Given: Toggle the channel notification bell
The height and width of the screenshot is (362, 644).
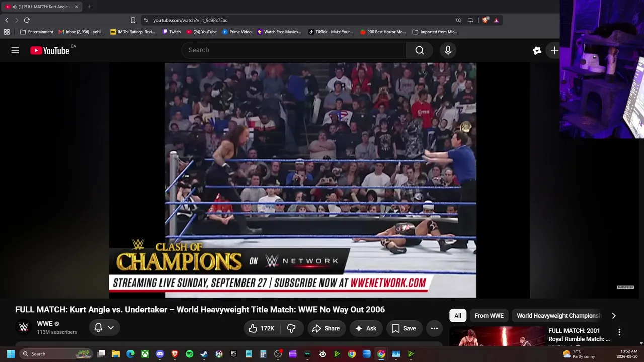Looking at the screenshot, I should 98,328.
